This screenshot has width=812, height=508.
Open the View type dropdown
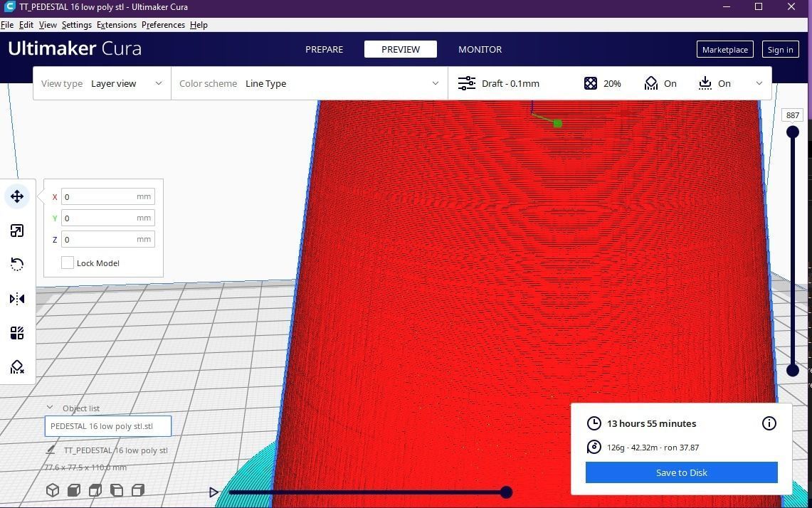102,83
